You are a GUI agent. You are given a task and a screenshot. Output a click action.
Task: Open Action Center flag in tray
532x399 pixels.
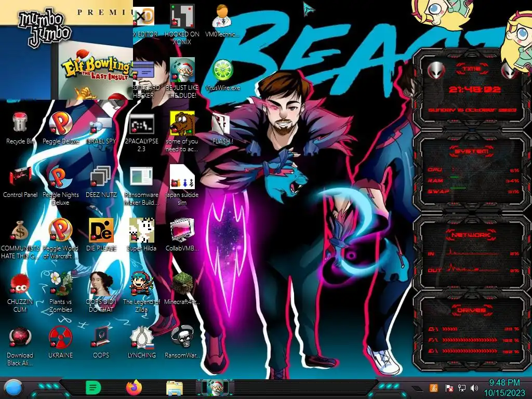[x=449, y=388]
